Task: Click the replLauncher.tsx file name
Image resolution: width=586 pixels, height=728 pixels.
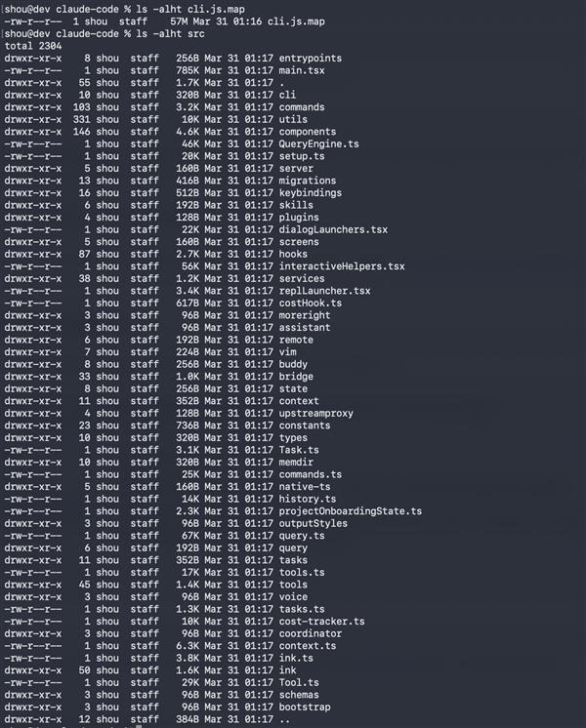Action: [x=325, y=291]
